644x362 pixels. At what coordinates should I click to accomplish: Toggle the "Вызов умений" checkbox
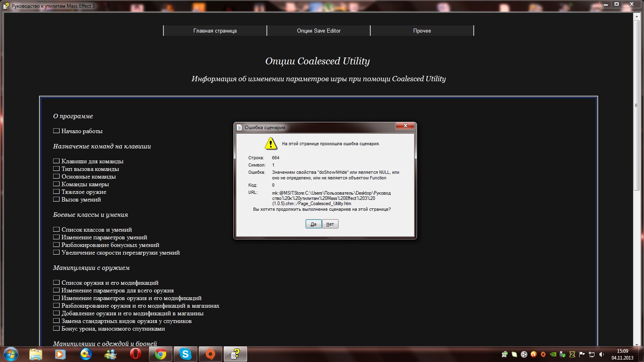click(x=56, y=199)
